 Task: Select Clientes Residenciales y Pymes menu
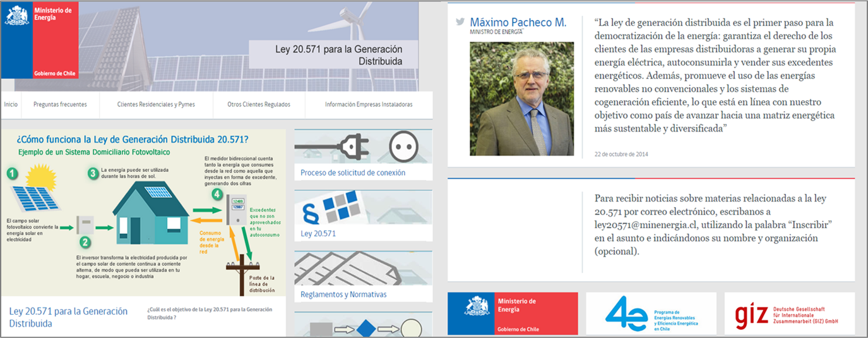coord(156,105)
